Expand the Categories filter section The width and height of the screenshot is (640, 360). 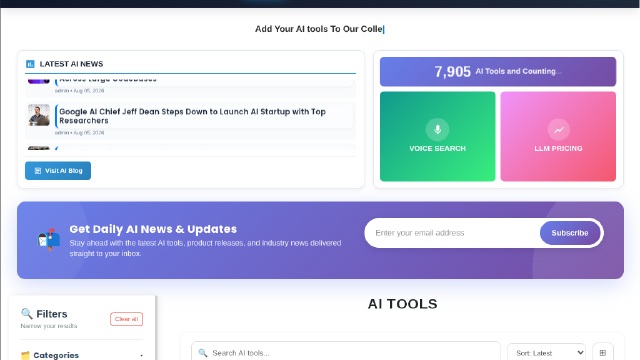(x=82, y=355)
